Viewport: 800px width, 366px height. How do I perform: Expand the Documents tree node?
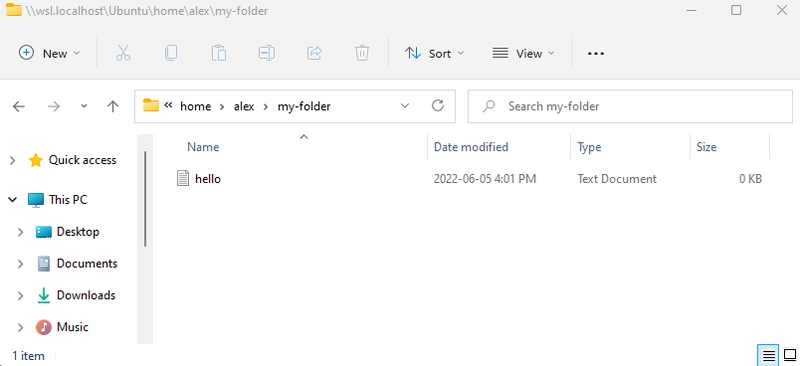pos(20,264)
